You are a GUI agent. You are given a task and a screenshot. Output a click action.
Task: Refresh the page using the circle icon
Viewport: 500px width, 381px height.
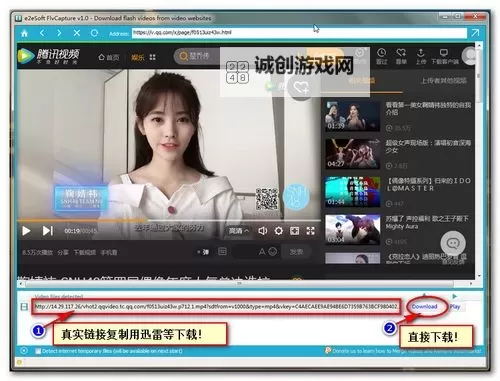point(94,33)
